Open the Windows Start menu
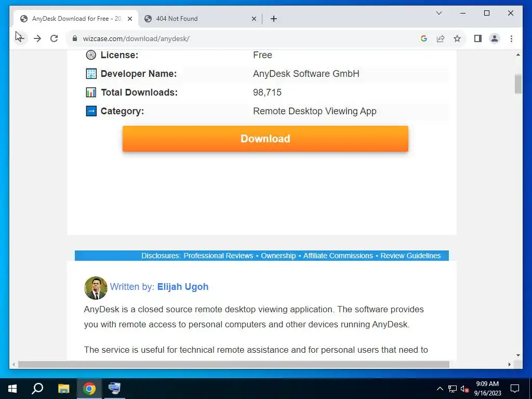532x399 pixels. click(12, 389)
